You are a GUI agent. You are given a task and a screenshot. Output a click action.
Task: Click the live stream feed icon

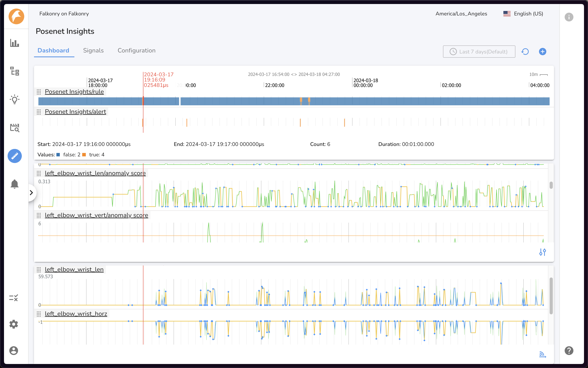coord(543,355)
